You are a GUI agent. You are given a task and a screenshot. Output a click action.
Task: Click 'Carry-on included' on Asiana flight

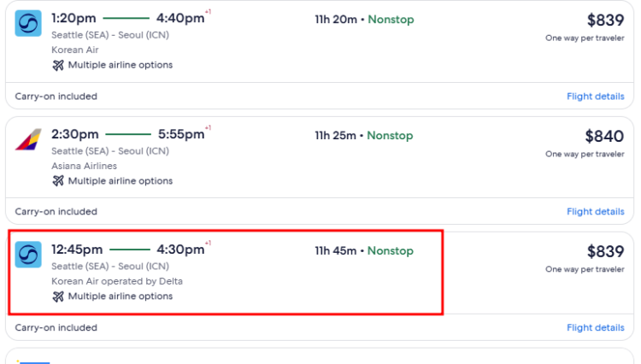point(56,212)
